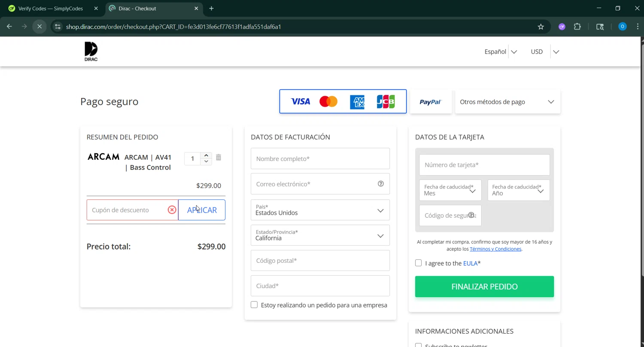Click the APLICAR coupon button

pos(202,210)
